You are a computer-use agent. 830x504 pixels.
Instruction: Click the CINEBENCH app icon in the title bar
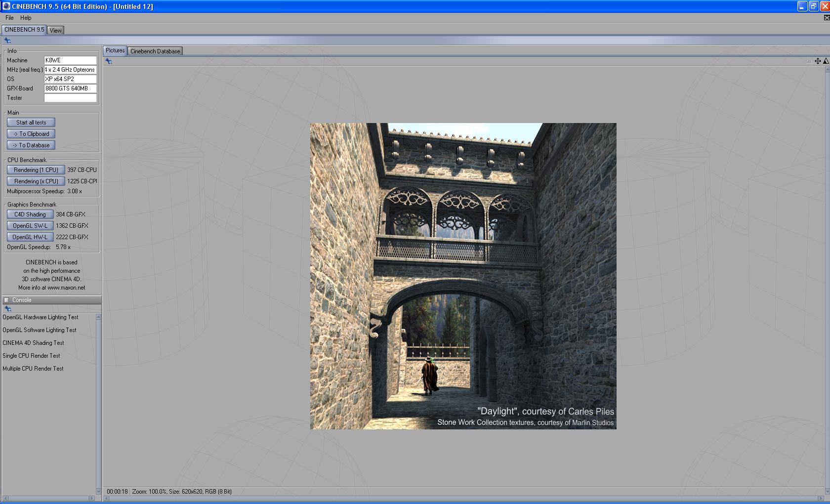pos(6,6)
